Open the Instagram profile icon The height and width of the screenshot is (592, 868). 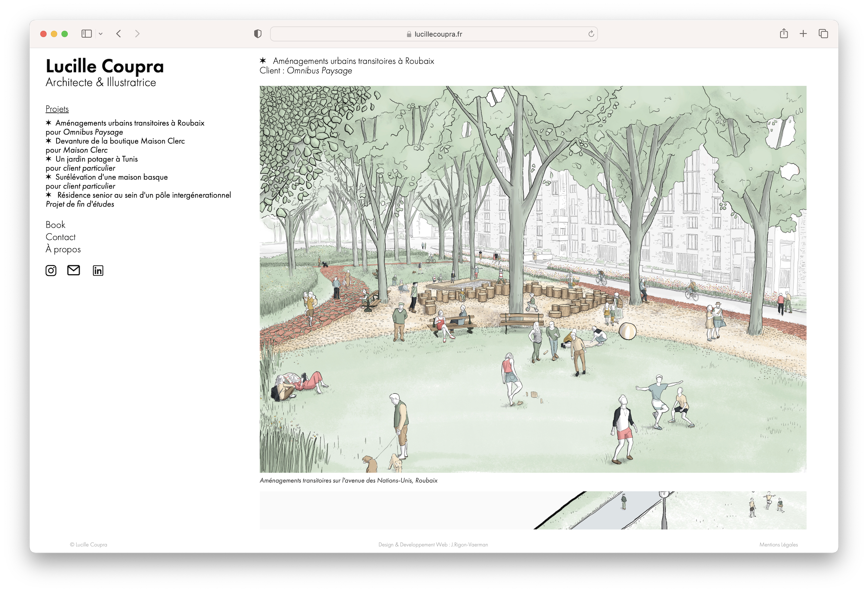click(x=51, y=270)
